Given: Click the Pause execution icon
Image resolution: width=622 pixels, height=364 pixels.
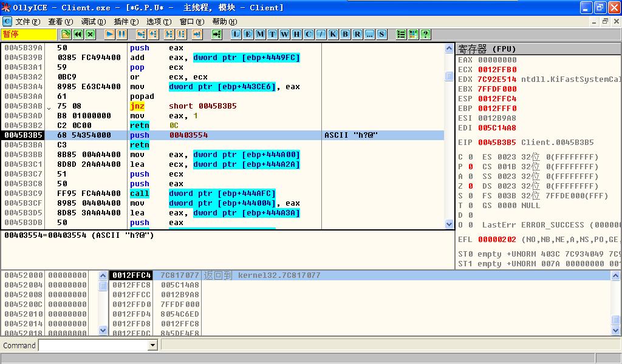Looking at the screenshot, I should click(x=121, y=35).
